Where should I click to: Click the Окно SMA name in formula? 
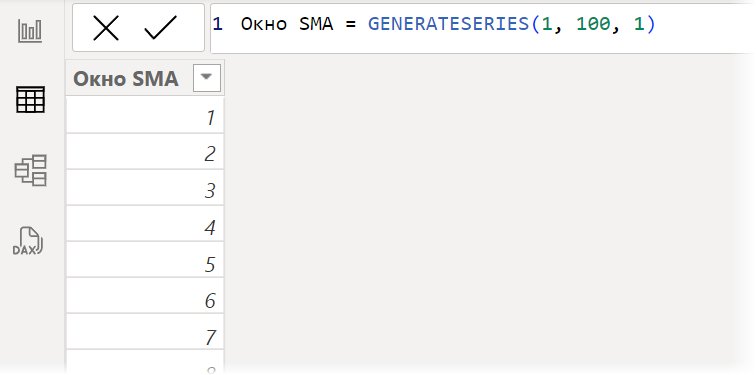(287, 24)
